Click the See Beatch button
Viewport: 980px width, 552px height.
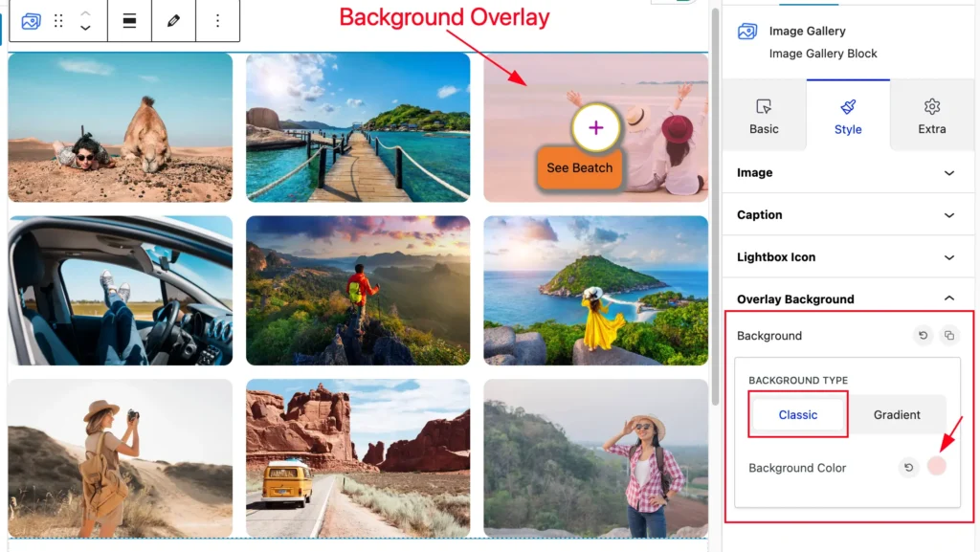click(579, 168)
